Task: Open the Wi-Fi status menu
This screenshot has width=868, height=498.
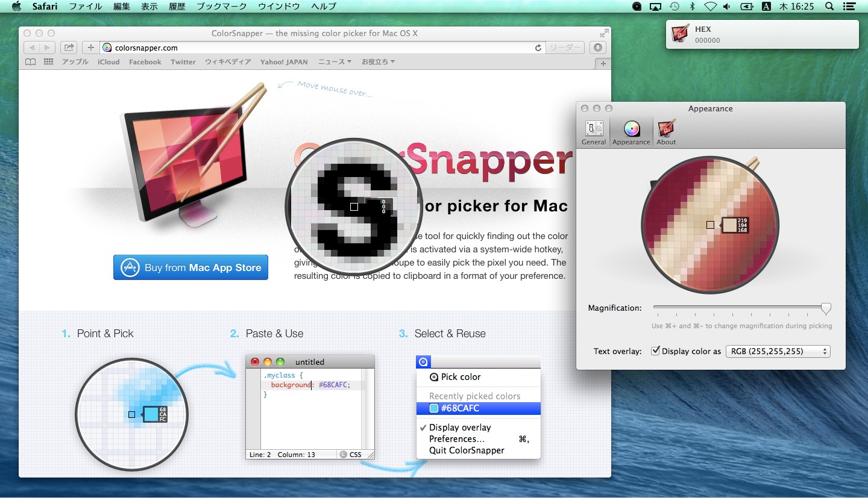Action: [x=710, y=6]
